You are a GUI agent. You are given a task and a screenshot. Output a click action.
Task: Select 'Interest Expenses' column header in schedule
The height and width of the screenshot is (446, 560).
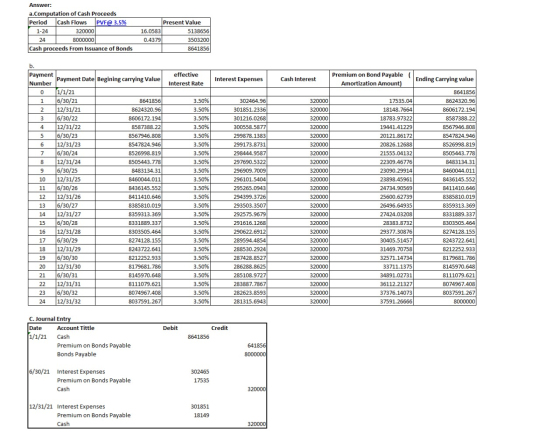click(239, 79)
